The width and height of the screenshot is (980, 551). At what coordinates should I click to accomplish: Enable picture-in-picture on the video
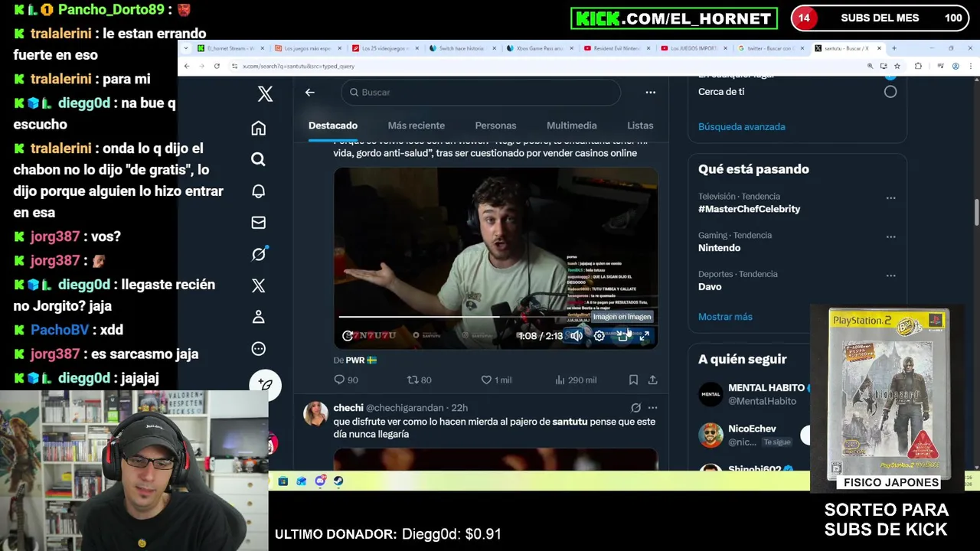point(622,335)
